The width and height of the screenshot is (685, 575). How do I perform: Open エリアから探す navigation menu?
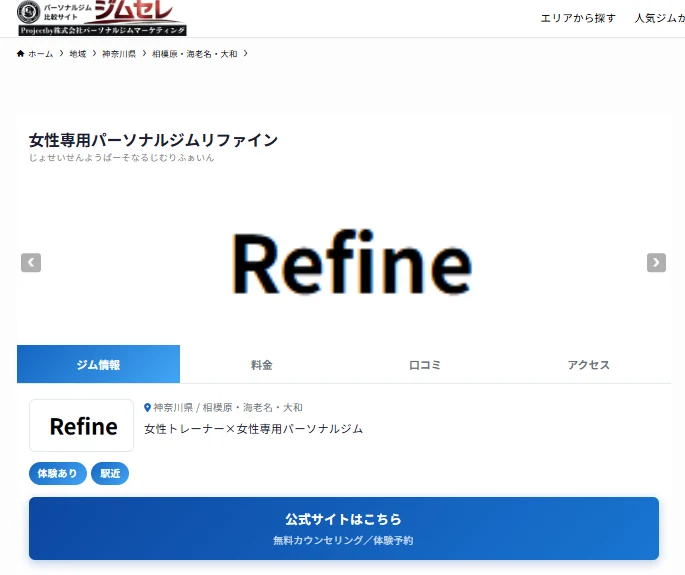(578, 18)
